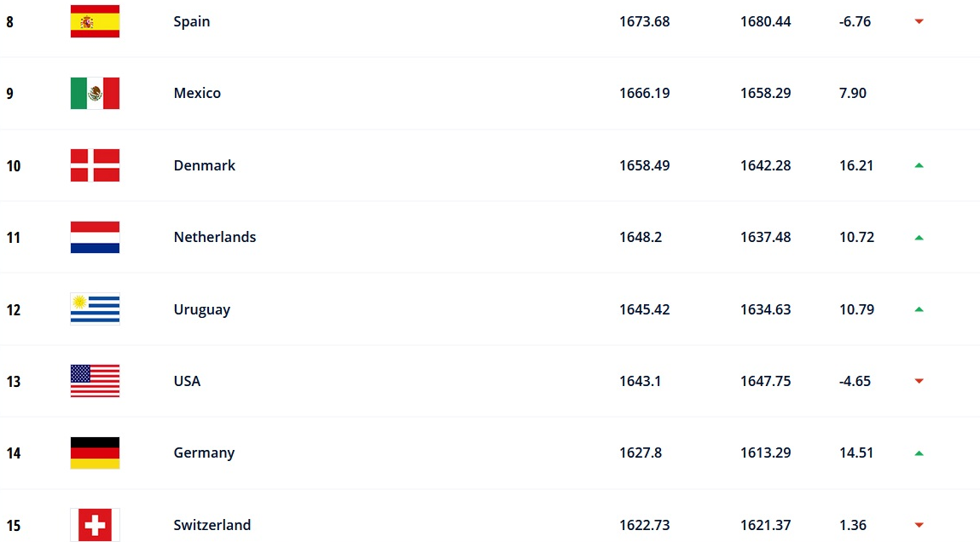Click Denmark's total points 1658.49
980x542 pixels.
point(644,165)
